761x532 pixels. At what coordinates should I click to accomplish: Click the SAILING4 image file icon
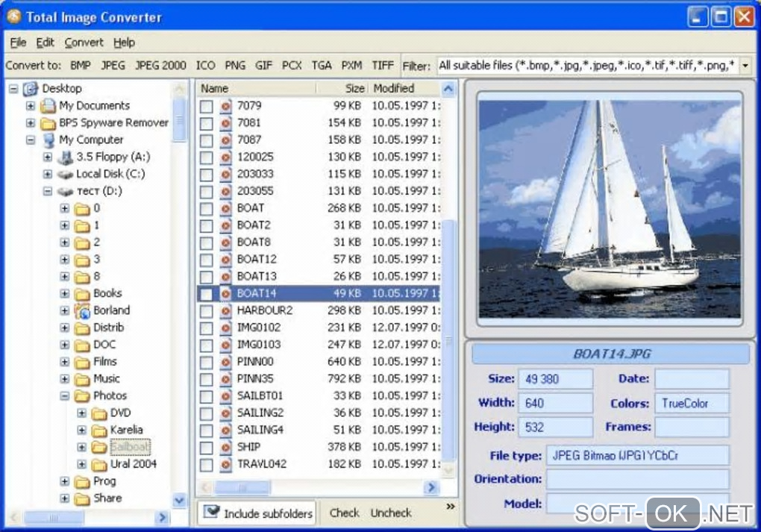(x=225, y=431)
